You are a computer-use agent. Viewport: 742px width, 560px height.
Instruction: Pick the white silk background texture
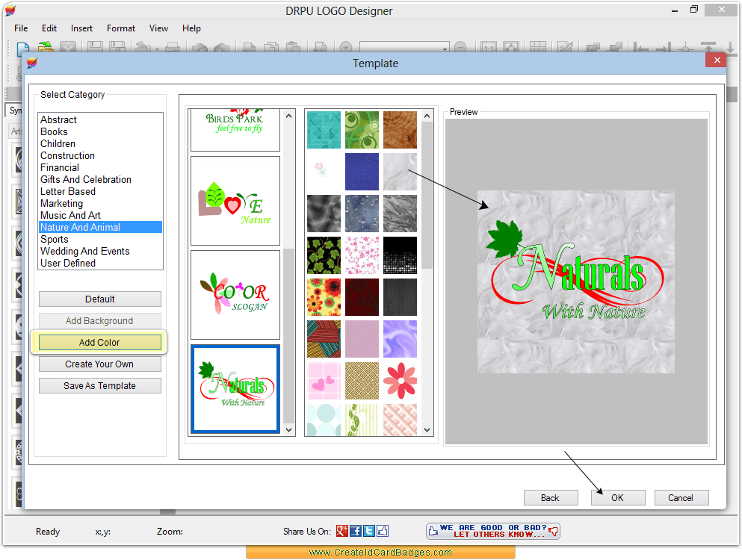coord(401,171)
